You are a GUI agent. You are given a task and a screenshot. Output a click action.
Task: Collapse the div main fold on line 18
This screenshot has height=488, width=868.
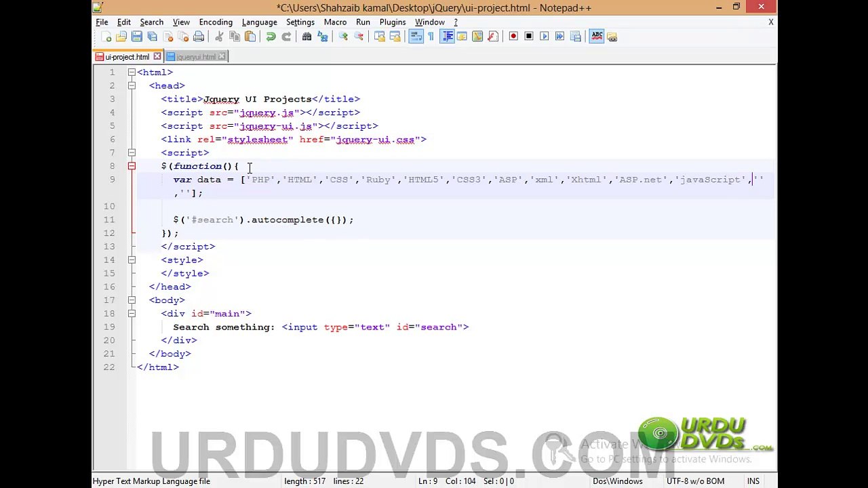point(132,314)
